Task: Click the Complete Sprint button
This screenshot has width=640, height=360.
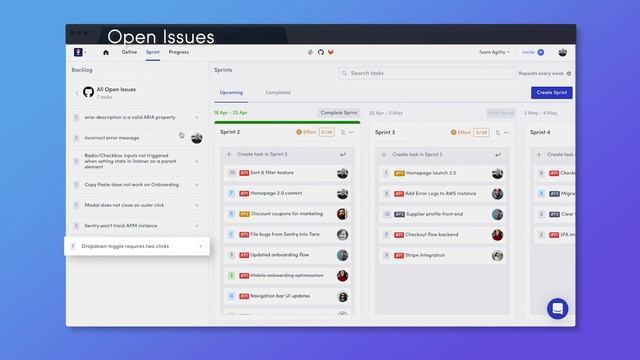Action: coord(339,113)
